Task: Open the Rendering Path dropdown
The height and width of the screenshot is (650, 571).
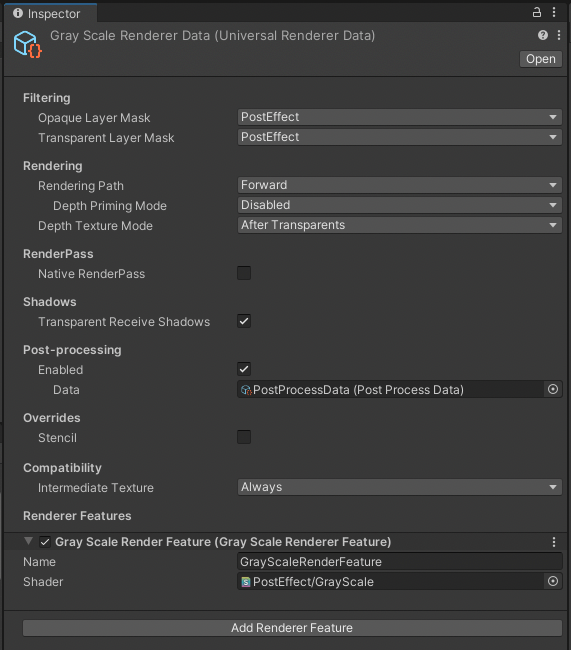Action: click(400, 185)
